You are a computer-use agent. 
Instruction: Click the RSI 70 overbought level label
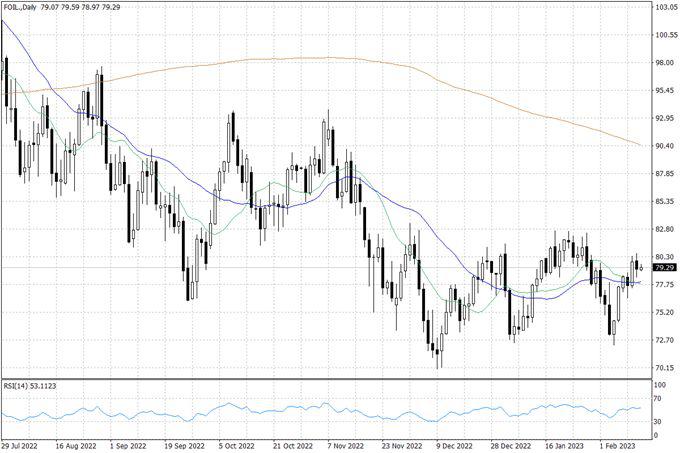pyautogui.click(x=657, y=398)
